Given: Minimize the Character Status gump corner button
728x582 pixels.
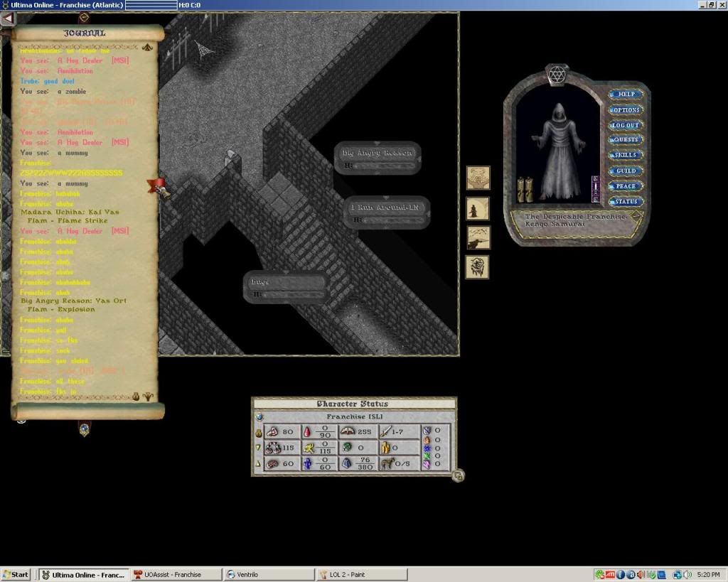Looking at the screenshot, I should coord(458,475).
